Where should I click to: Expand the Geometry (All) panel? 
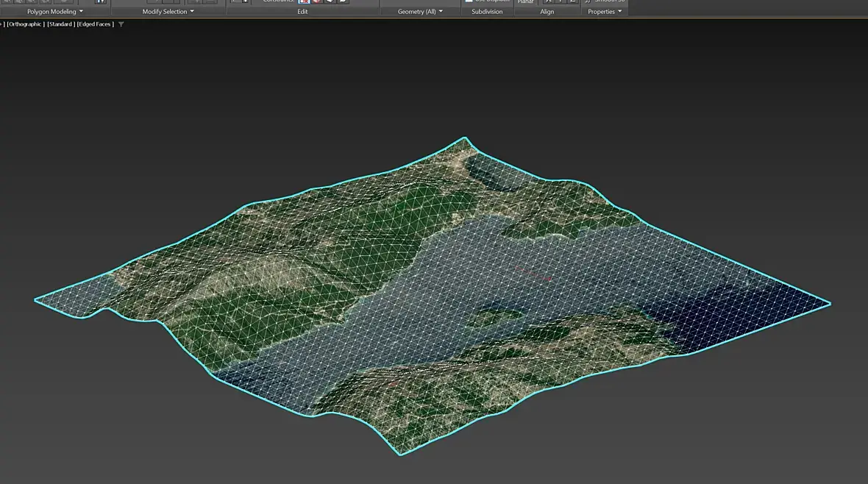420,12
